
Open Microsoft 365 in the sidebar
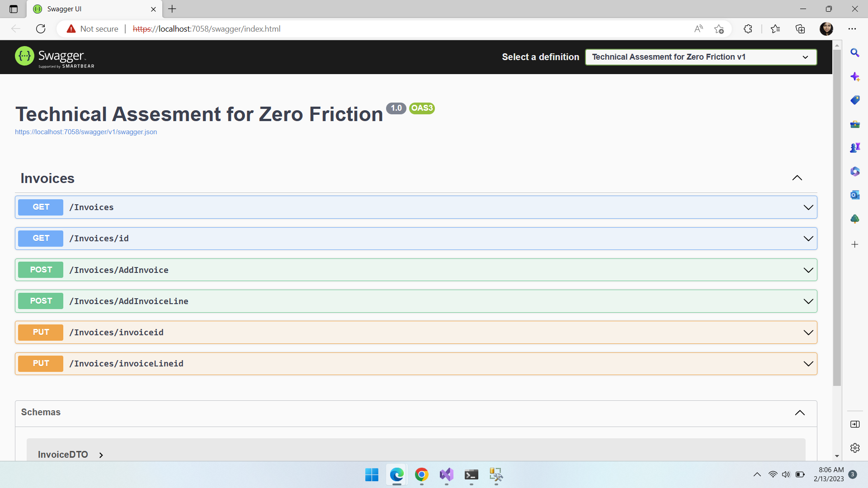tap(855, 171)
